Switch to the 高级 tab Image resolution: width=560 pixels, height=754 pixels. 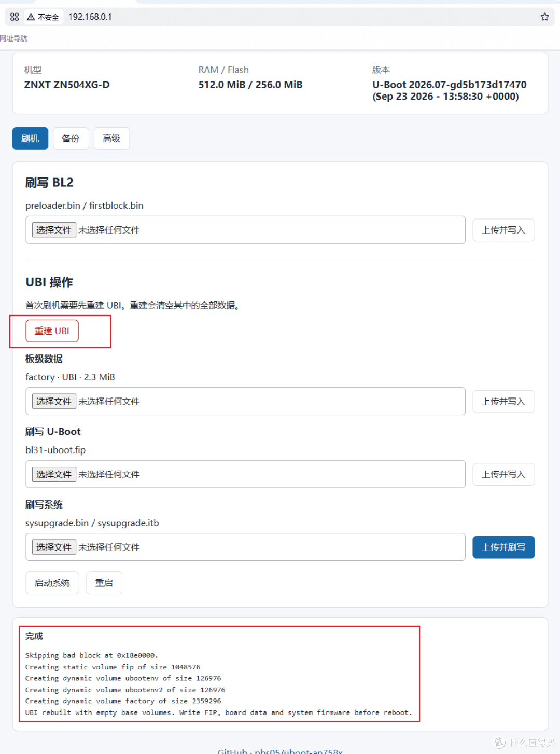pos(111,139)
